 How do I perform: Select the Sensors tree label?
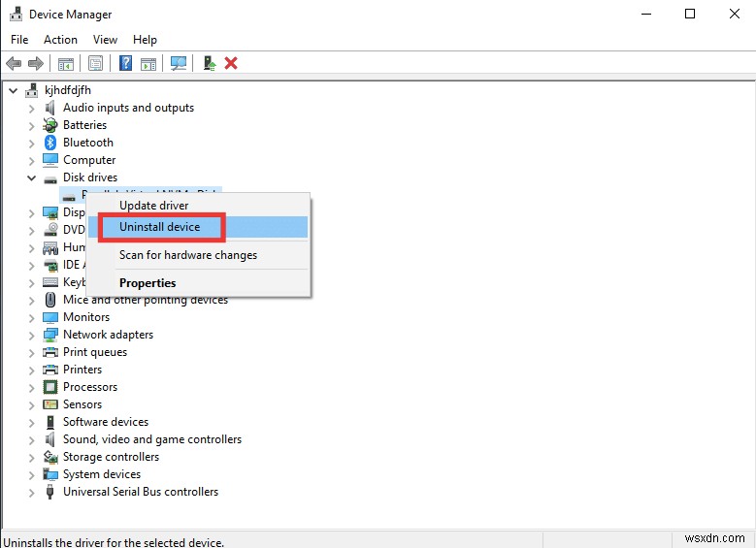pyautogui.click(x=82, y=404)
